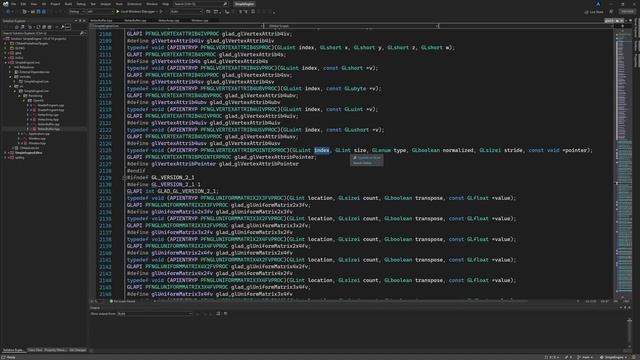This screenshot has height=360, width=640.
Task: Open the Debug menu
Action: pos(81,4)
